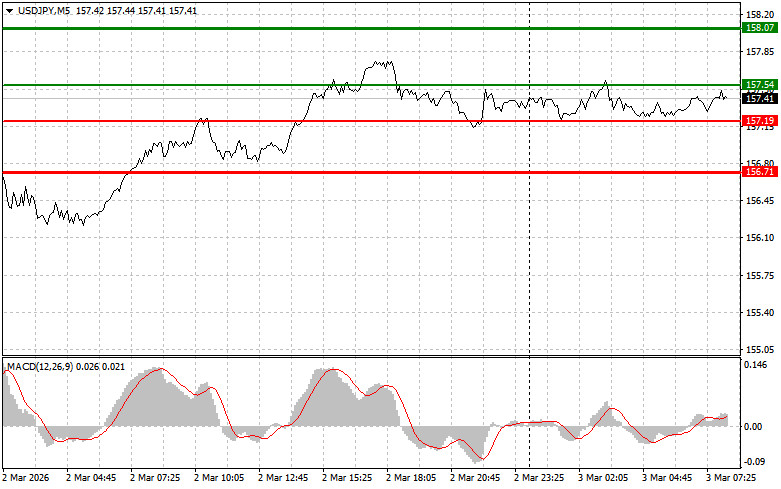Select the green 157.54 price label
The width and height of the screenshot is (781, 489).
759,85
